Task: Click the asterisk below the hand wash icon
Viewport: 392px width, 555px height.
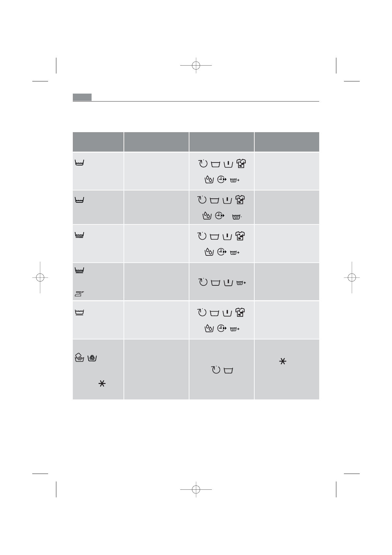Action: click(102, 383)
